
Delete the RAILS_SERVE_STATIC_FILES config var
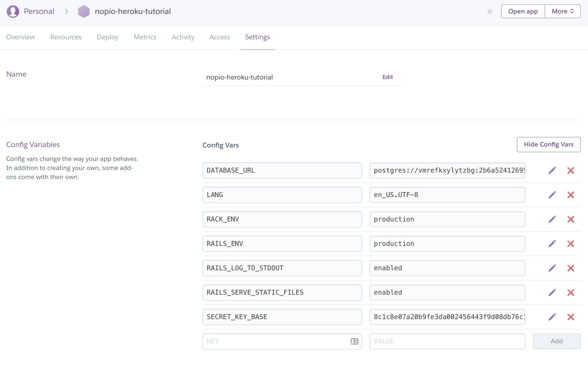point(571,292)
